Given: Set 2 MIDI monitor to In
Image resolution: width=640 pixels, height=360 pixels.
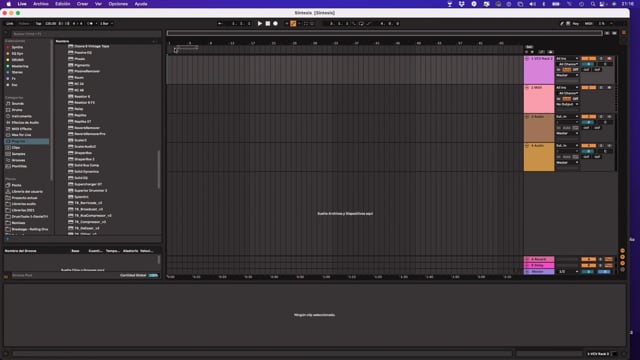Looking at the screenshot, I should [x=559, y=99].
